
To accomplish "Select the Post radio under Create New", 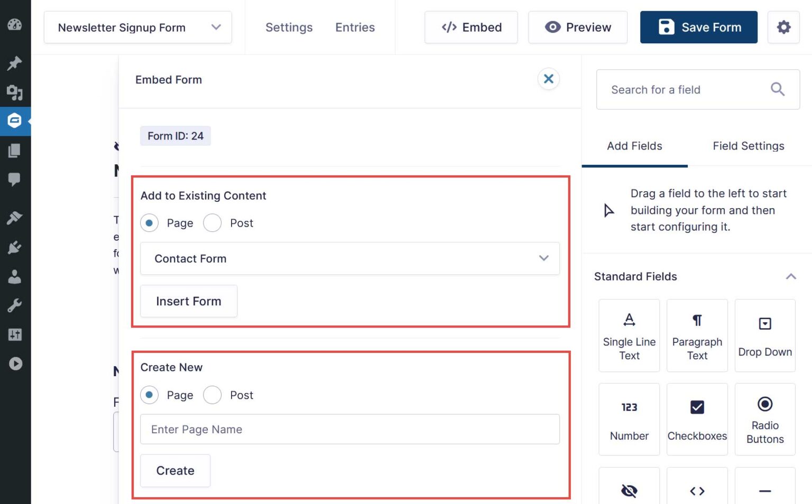I will click(x=213, y=395).
